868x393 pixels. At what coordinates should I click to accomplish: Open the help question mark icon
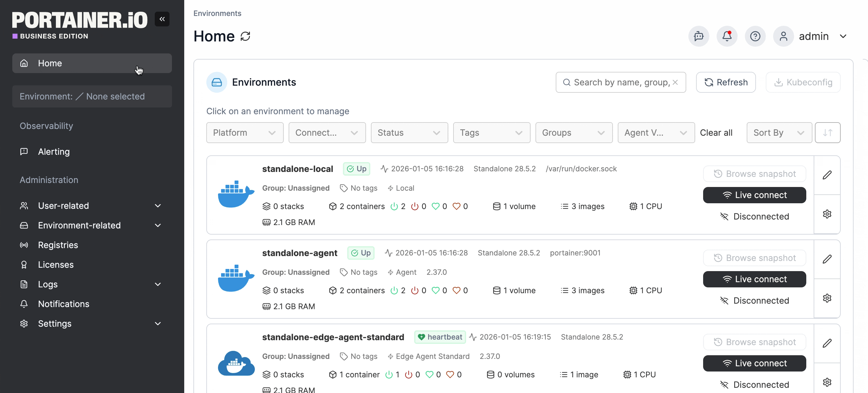[x=755, y=36]
